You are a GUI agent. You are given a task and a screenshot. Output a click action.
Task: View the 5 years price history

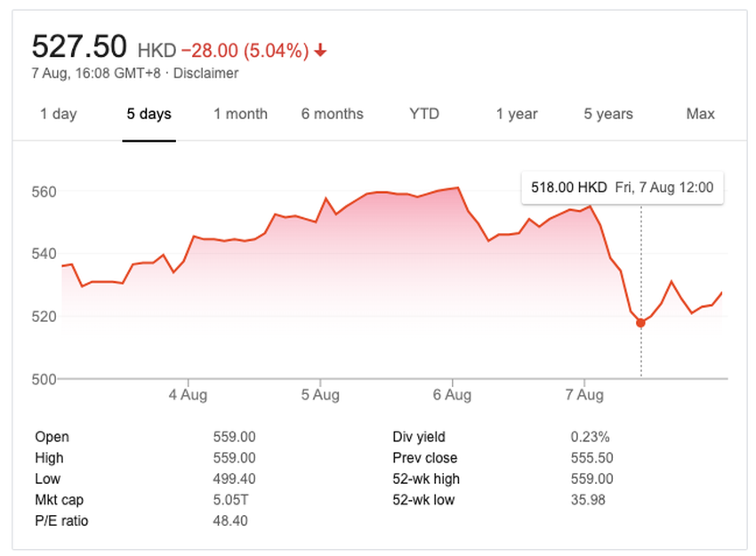(607, 114)
